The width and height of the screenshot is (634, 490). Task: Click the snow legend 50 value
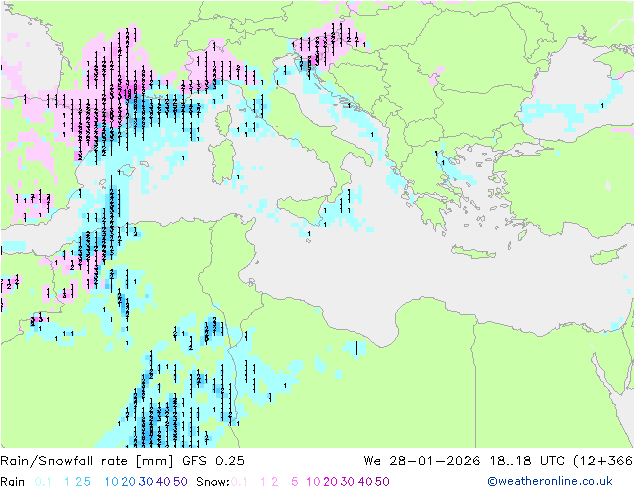[x=382, y=482]
